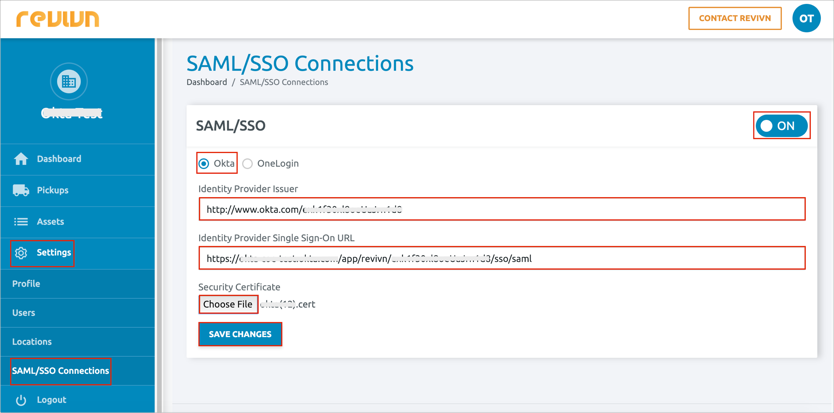This screenshot has height=413, width=834.
Task: Click the Revivn logo
Action: click(57, 18)
